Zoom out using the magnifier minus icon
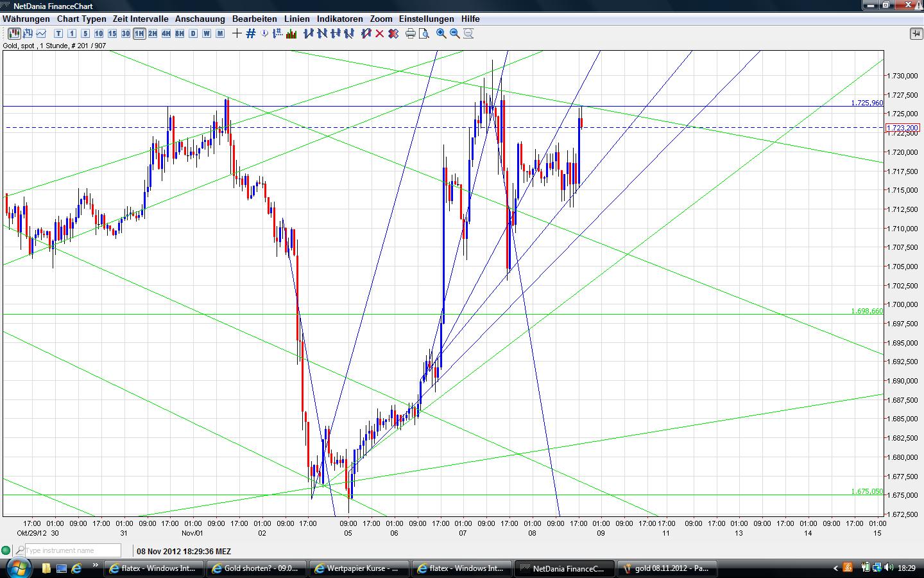The height and width of the screenshot is (578, 924). [454, 33]
